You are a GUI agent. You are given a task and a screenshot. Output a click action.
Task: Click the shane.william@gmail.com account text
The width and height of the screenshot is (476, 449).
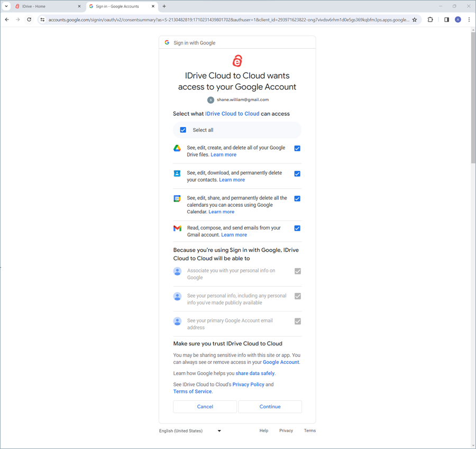[x=243, y=99]
